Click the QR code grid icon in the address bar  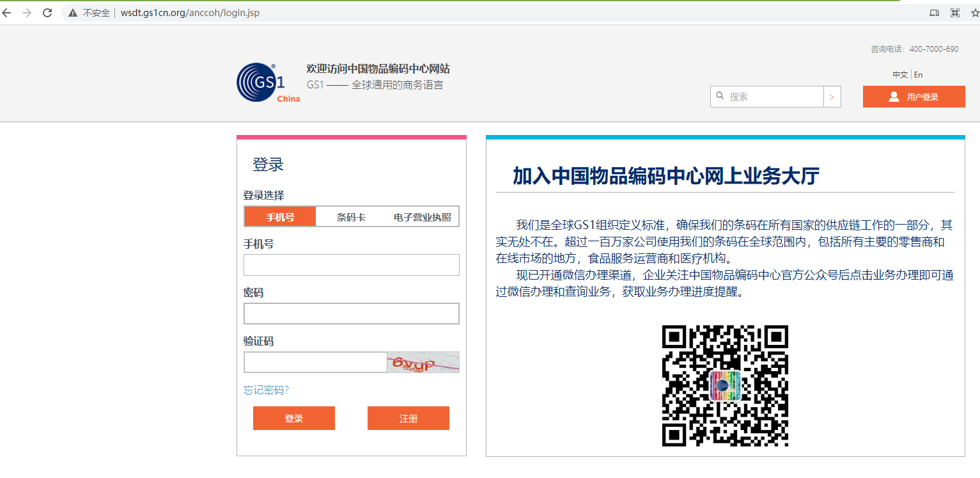tap(955, 13)
